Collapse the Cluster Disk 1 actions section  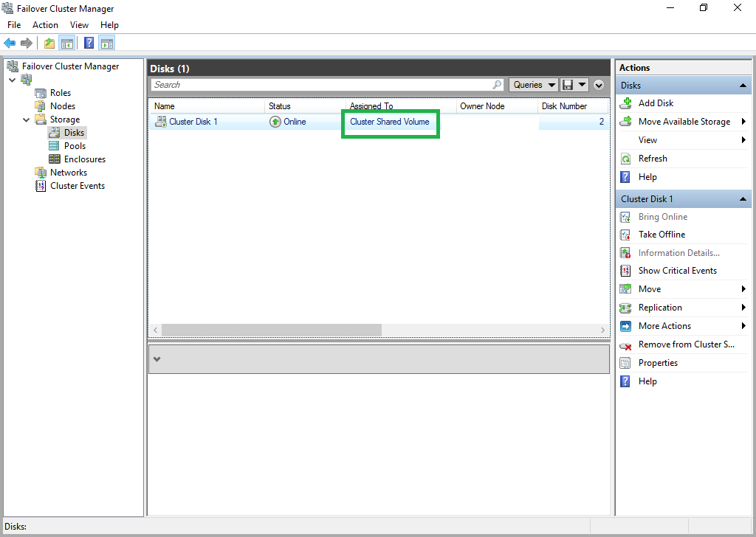744,198
